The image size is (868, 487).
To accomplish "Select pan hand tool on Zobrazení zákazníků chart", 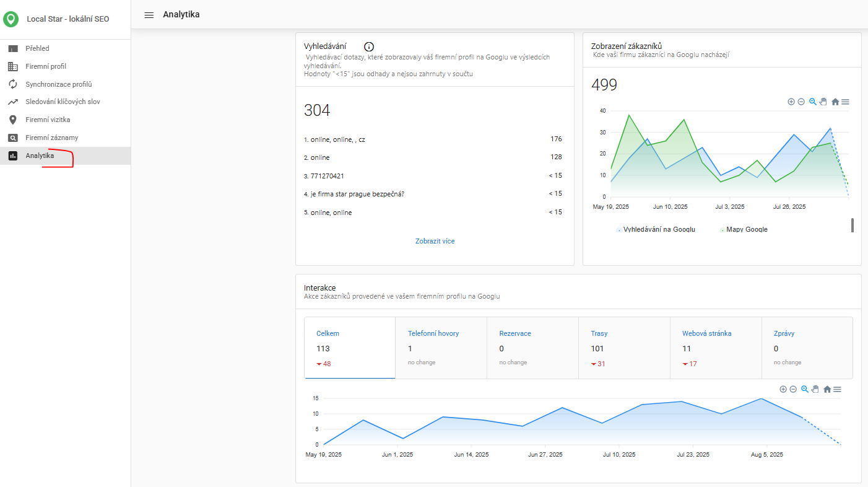I will click(823, 102).
